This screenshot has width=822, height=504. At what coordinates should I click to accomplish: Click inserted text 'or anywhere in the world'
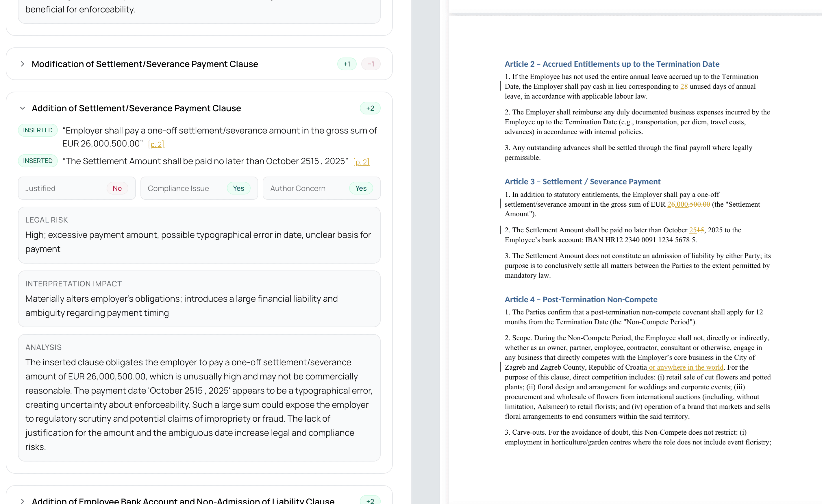[686, 367]
